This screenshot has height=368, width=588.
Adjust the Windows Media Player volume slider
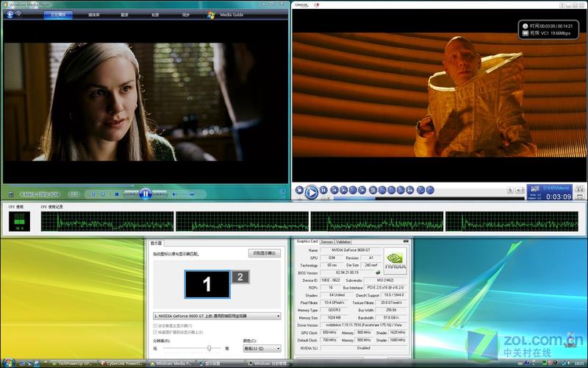(193, 194)
